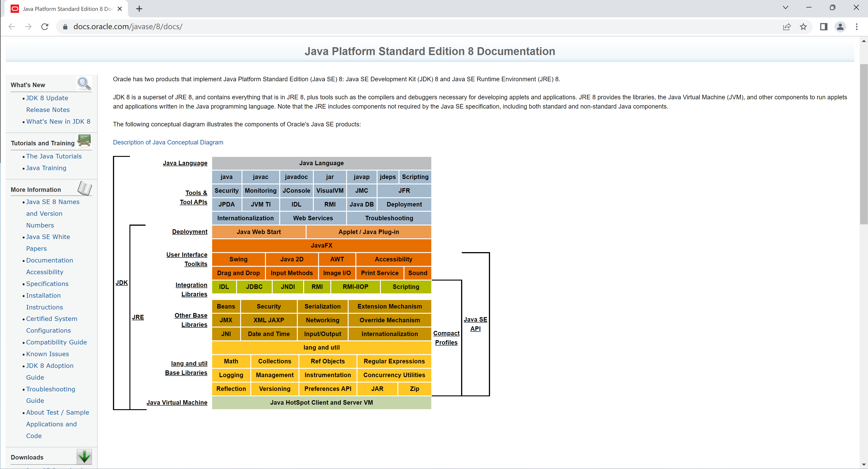Image resolution: width=868 pixels, height=469 pixels.
Task: Open the profile avatar icon
Action: tap(840, 27)
